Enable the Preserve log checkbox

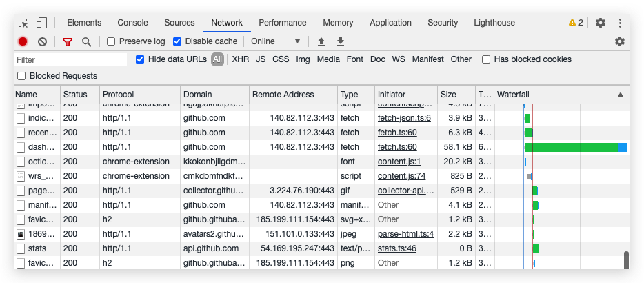tap(111, 41)
